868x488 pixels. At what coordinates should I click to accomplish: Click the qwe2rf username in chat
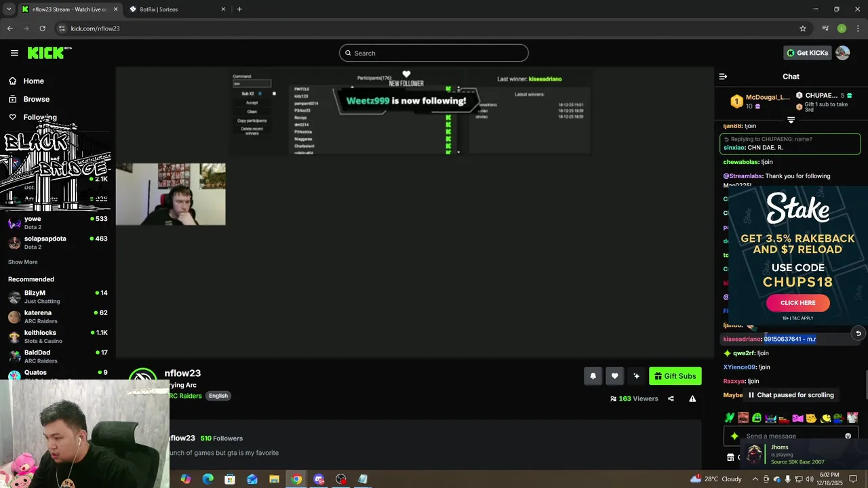pyautogui.click(x=743, y=353)
